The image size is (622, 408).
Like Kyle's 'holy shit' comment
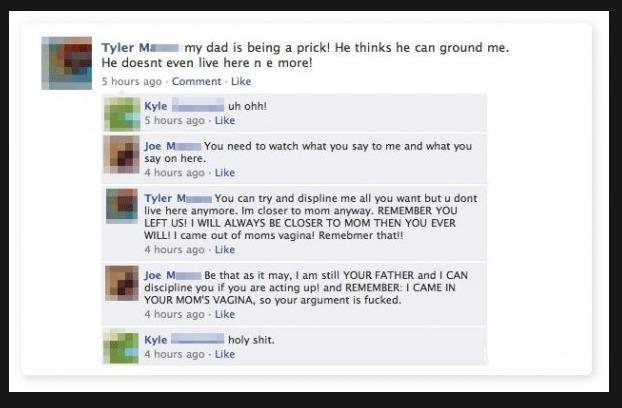[x=225, y=354]
